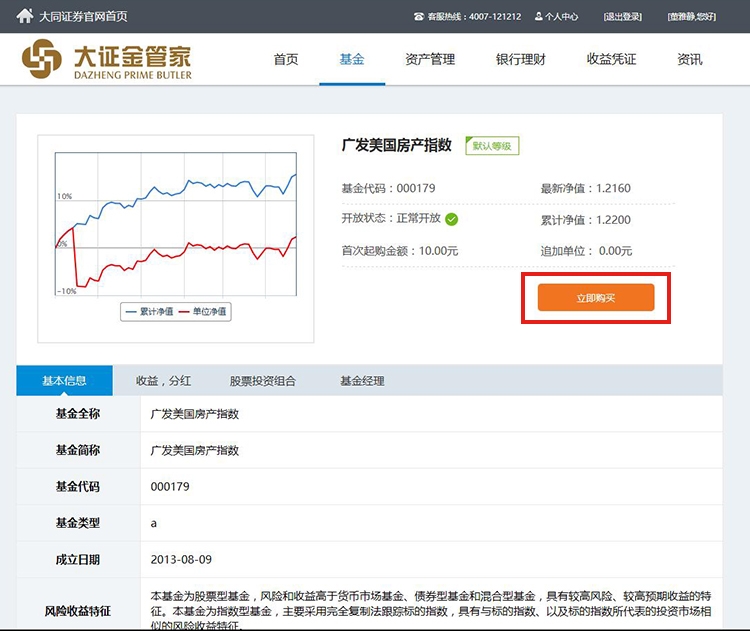Click 基金代码：000179 text
The image size is (750, 631).
(388, 188)
